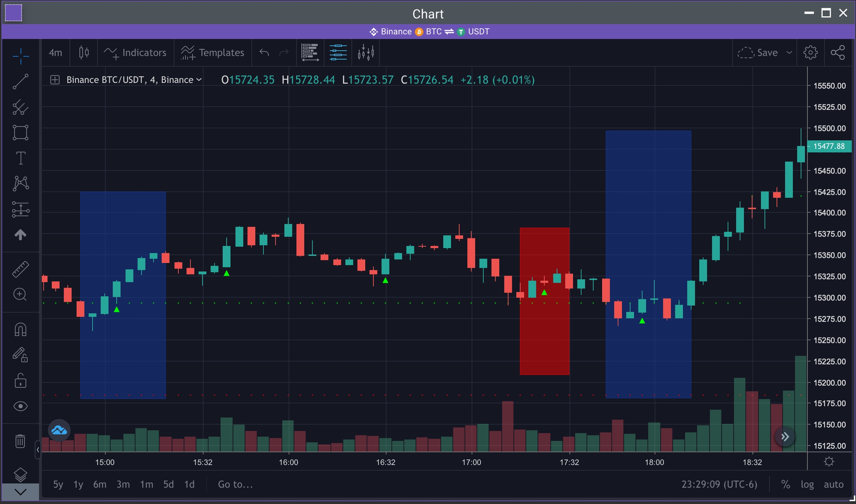Open the 4m interval dropdown
The image size is (856, 504).
tap(55, 53)
